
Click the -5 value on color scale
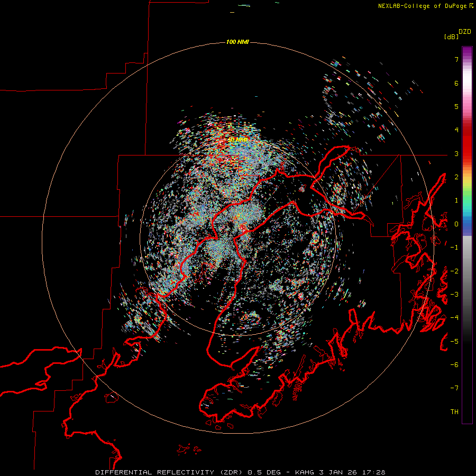pos(454,342)
